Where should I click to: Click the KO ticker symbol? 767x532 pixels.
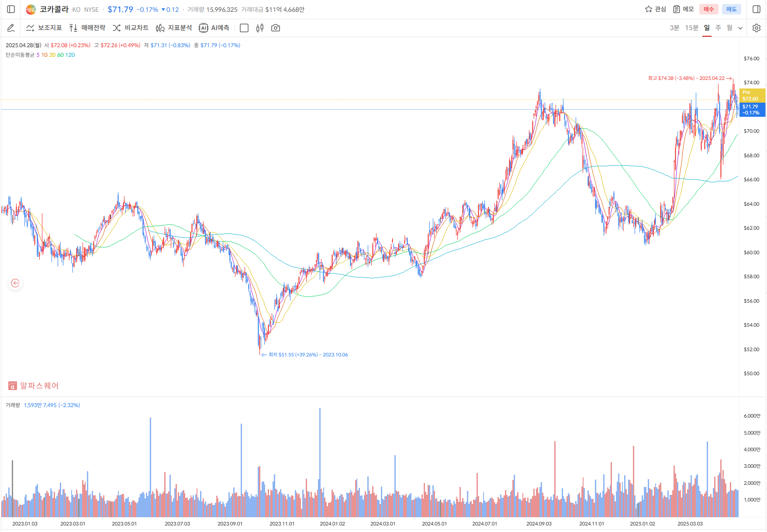coord(76,10)
